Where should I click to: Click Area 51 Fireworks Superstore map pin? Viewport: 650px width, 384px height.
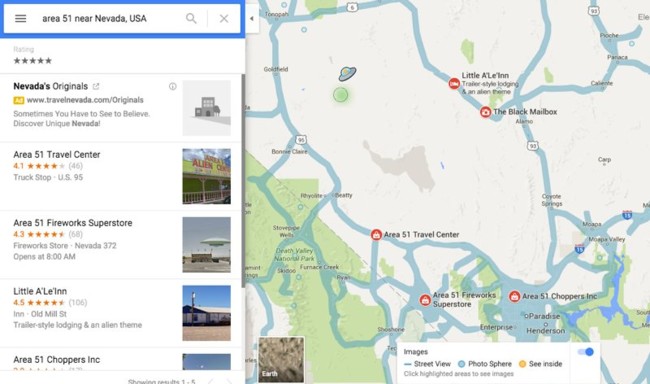point(425,300)
